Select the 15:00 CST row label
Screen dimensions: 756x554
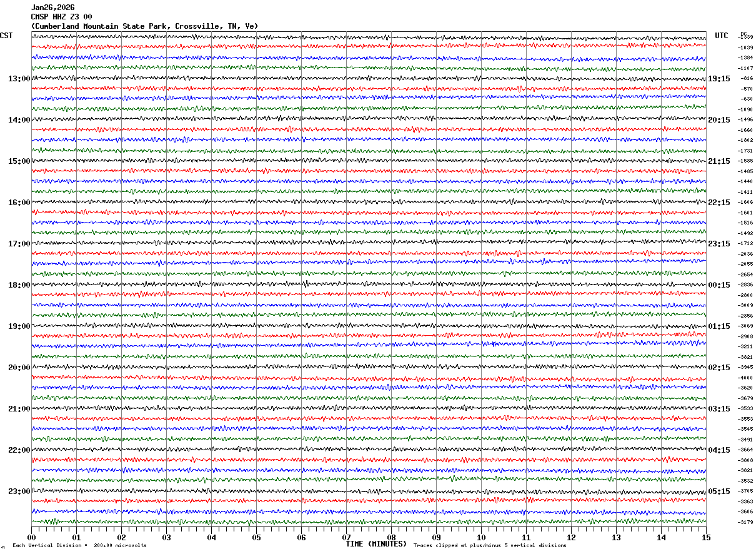[19, 161]
